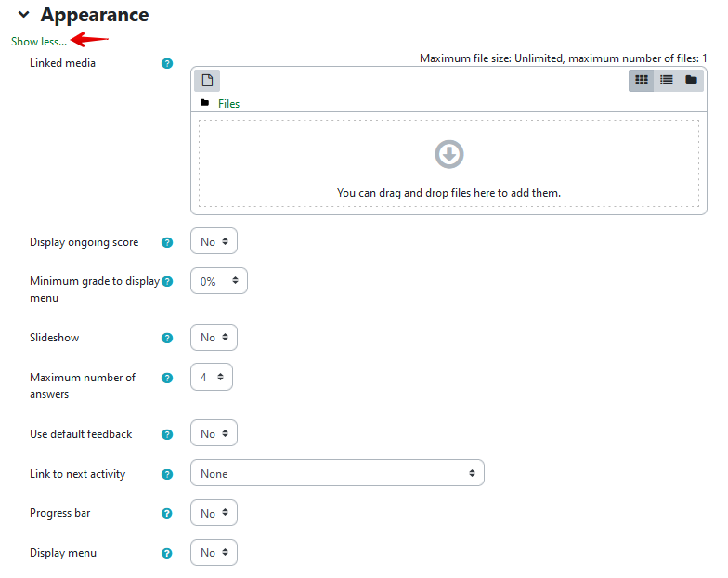
Task: Open help for Maximum number of answers
Action: [167, 379]
